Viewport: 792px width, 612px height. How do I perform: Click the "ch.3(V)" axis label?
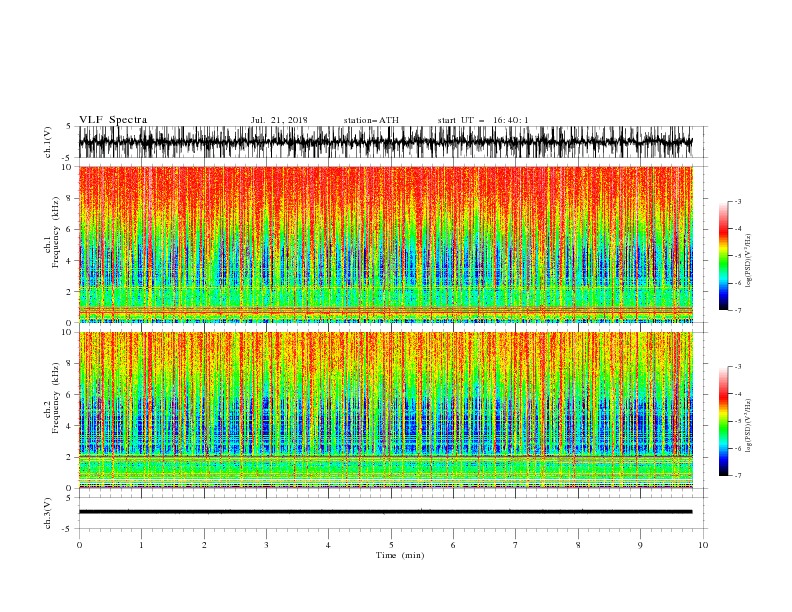tap(48, 513)
